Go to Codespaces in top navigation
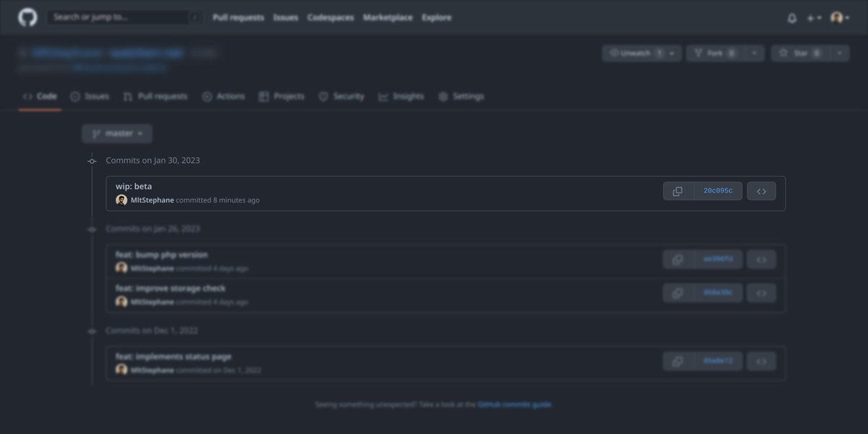Screen dimensions: 868x434 click(331, 17)
